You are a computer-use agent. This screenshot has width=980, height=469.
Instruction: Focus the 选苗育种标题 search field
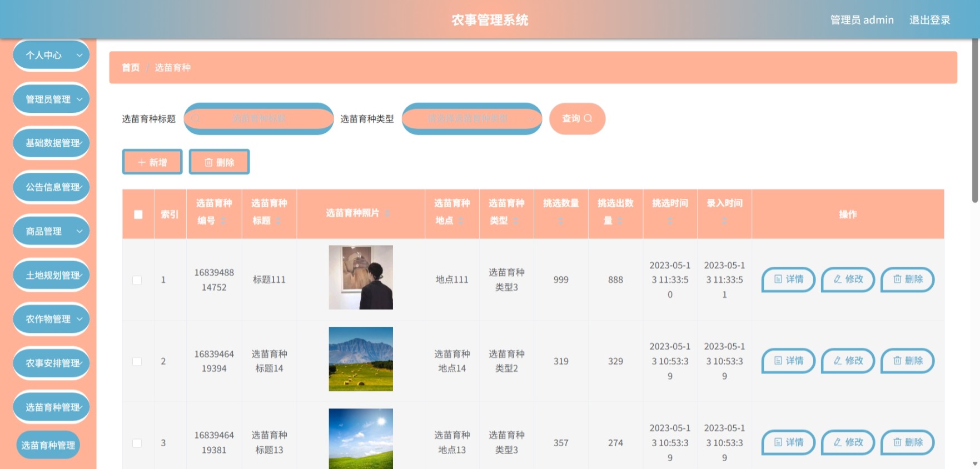[258, 118]
